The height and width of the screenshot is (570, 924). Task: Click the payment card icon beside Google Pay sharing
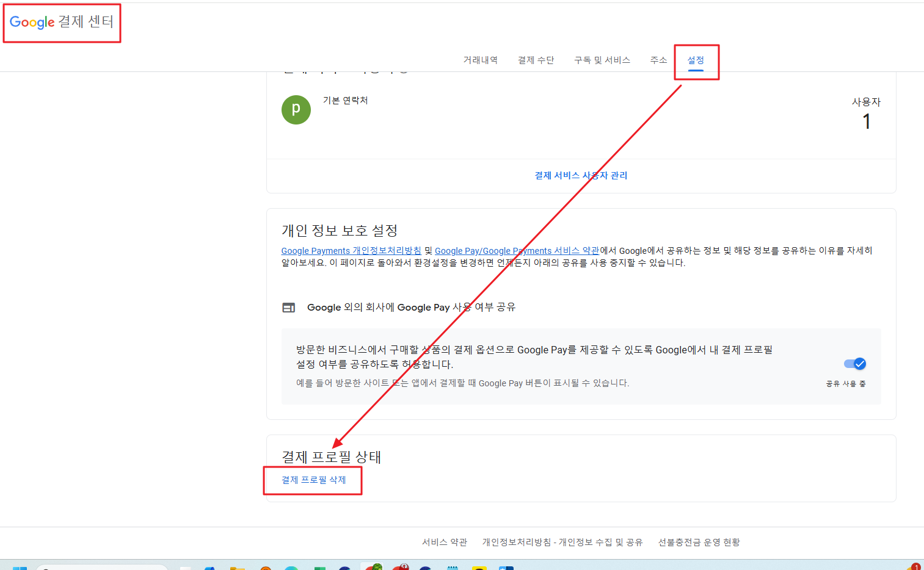point(288,307)
